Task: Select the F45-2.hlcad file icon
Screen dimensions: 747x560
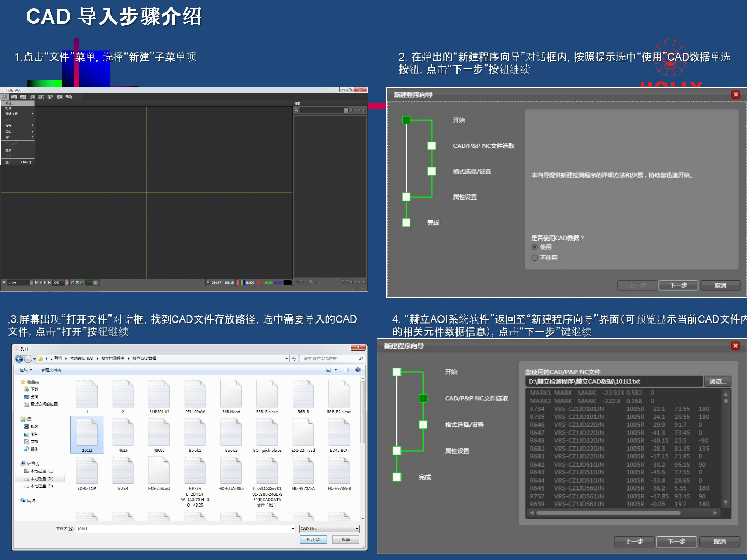Action: coord(159,471)
